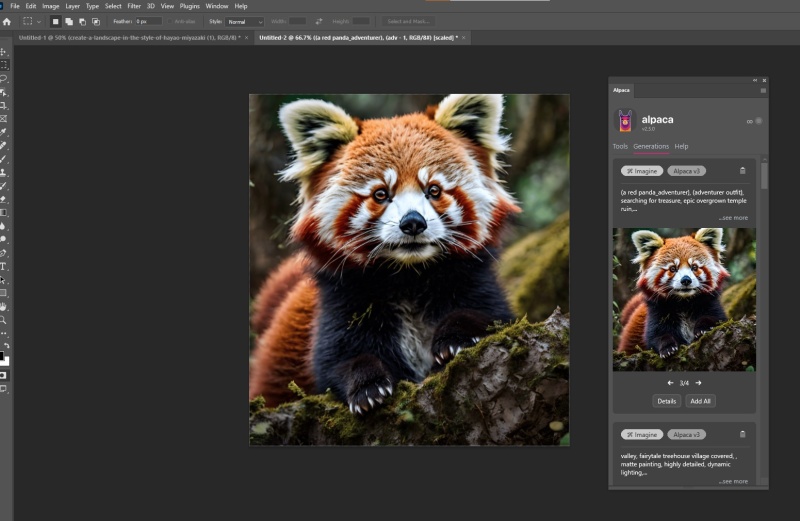Click the Details button
This screenshot has width=800, height=521.
(x=666, y=401)
